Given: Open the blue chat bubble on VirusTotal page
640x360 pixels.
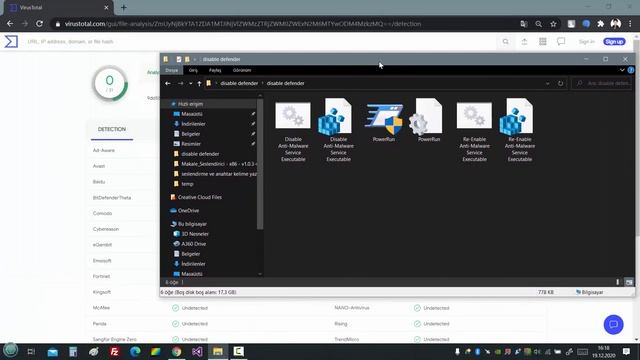Looking at the screenshot, I should 613,324.
